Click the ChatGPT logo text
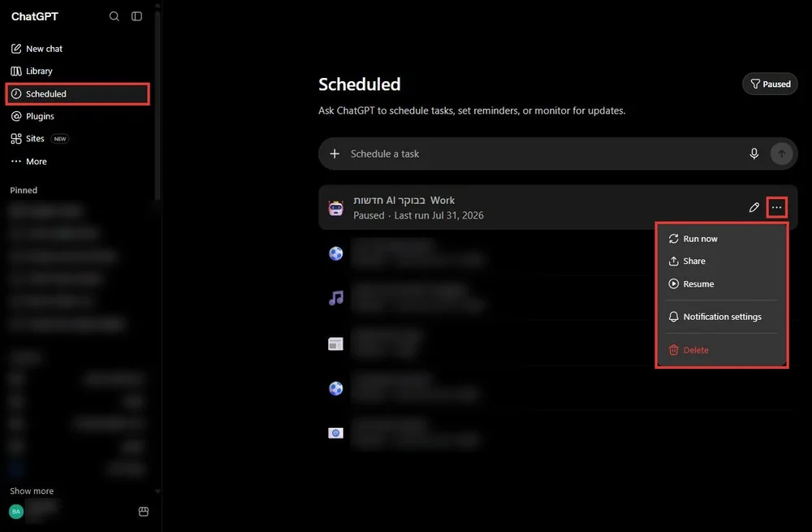The width and height of the screenshot is (812, 532). tap(35, 16)
